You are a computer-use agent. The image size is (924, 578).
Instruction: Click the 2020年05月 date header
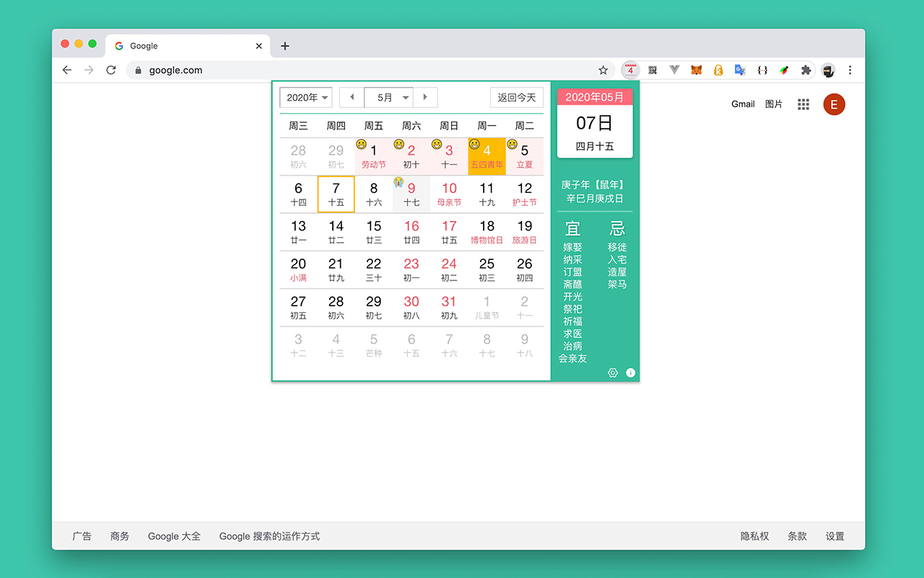pyautogui.click(x=595, y=97)
